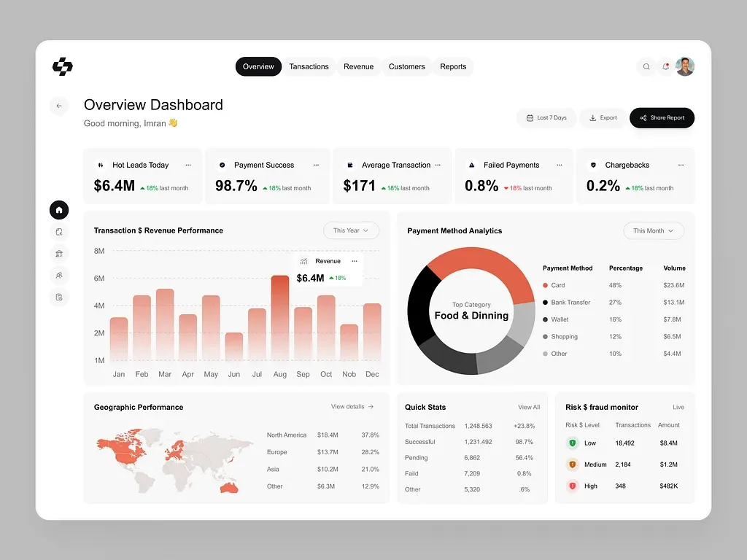Open the user profile avatar
747x560 pixels.
pos(685,66)
